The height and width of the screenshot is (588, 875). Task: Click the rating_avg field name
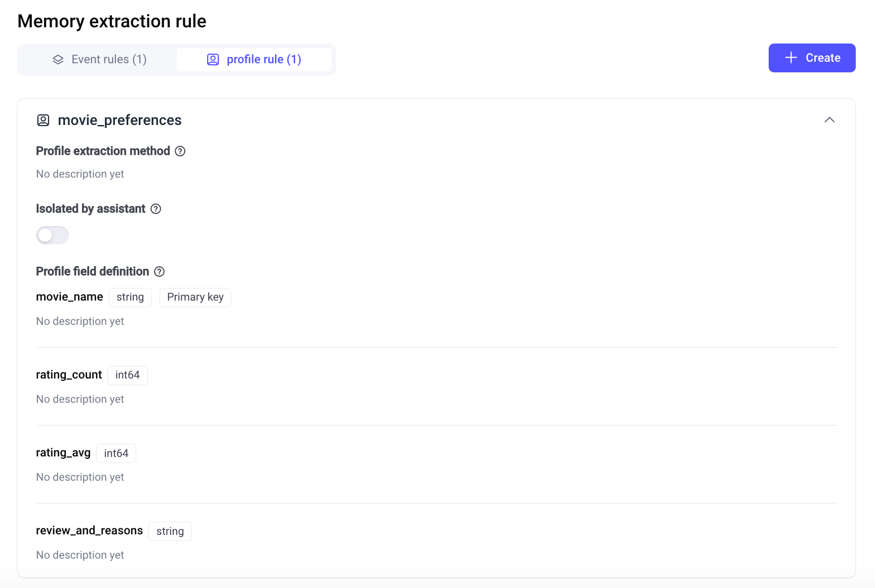[x=63, y=453]
